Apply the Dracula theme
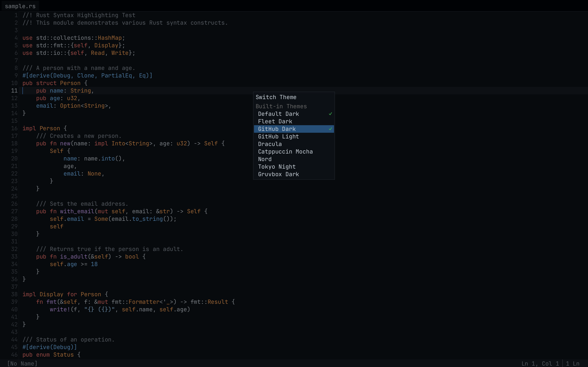 [270, 144]
